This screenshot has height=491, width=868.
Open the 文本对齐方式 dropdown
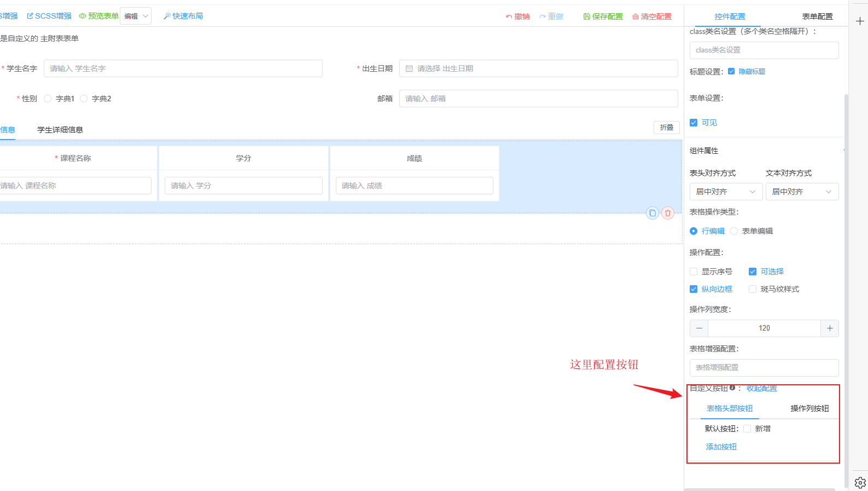tap(801, 192)
